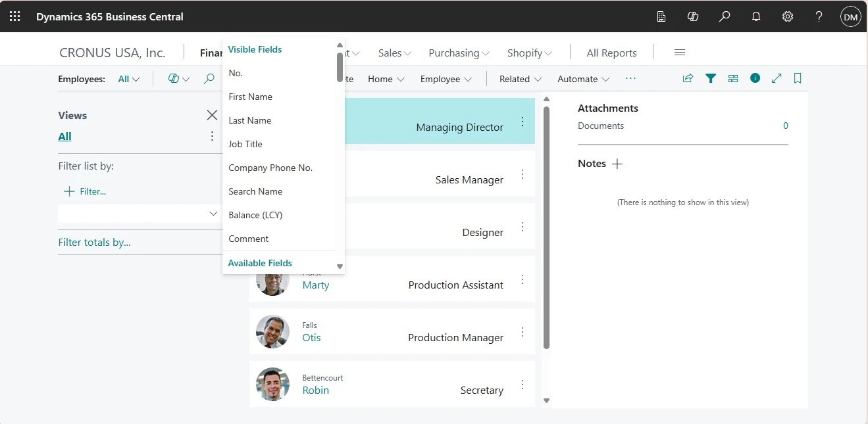Viewport: 868px width, 424px height.
Task: Click Robin's profile photo
Action: coord(272,385)
